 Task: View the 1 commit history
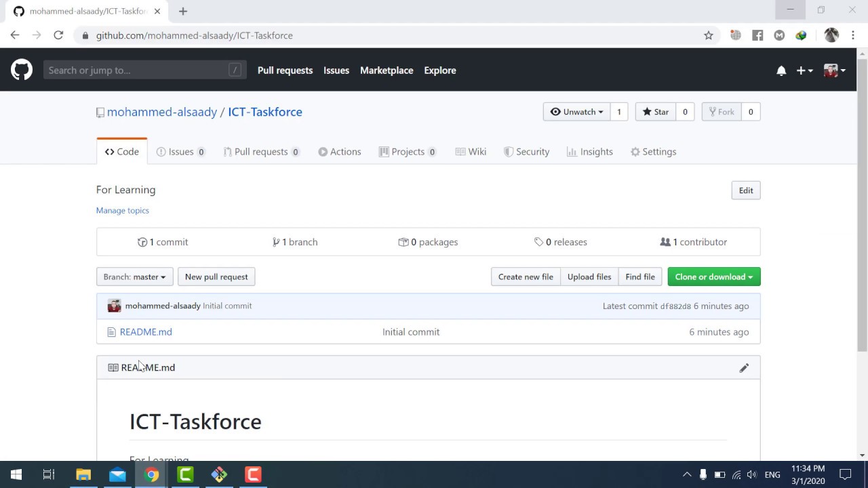point(163,242)
